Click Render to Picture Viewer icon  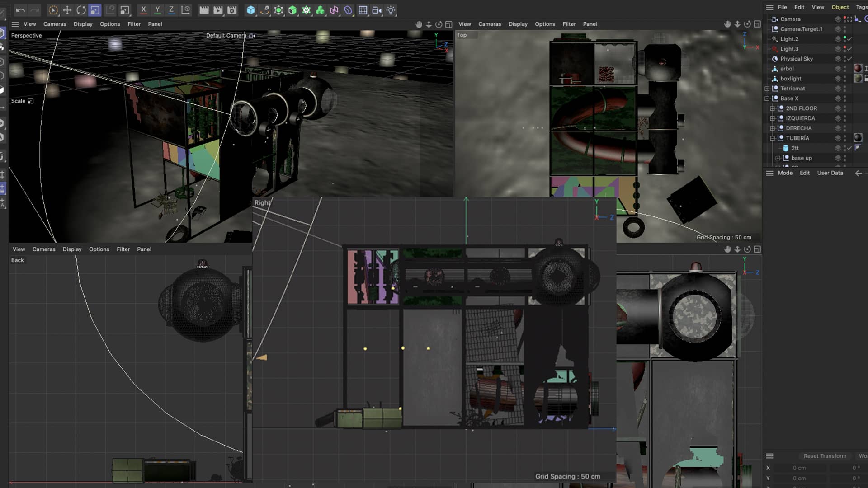[x=218, y=10]
